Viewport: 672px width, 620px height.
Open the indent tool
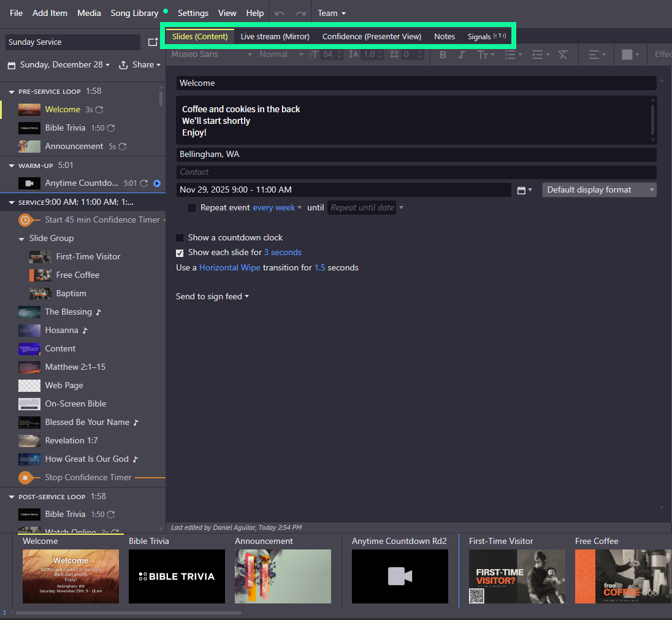point(540,55)
